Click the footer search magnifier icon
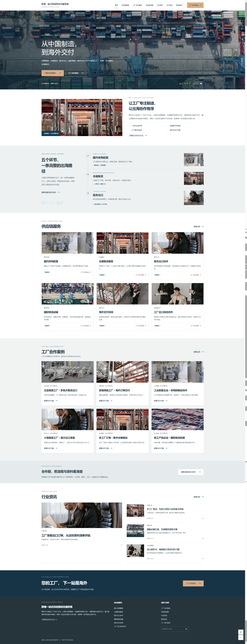The image size is (247, 644). [x=186, y=629]
